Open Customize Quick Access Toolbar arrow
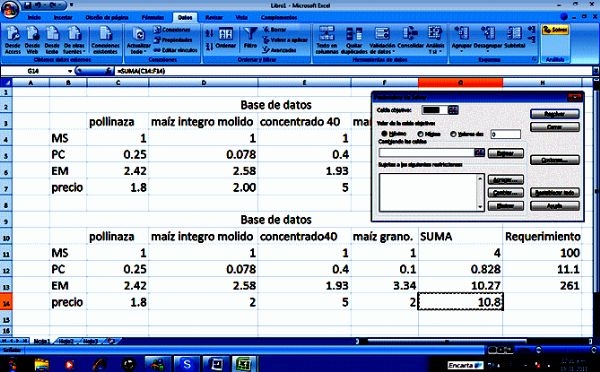This screenshot has width=600, height=372. (71, 5)
